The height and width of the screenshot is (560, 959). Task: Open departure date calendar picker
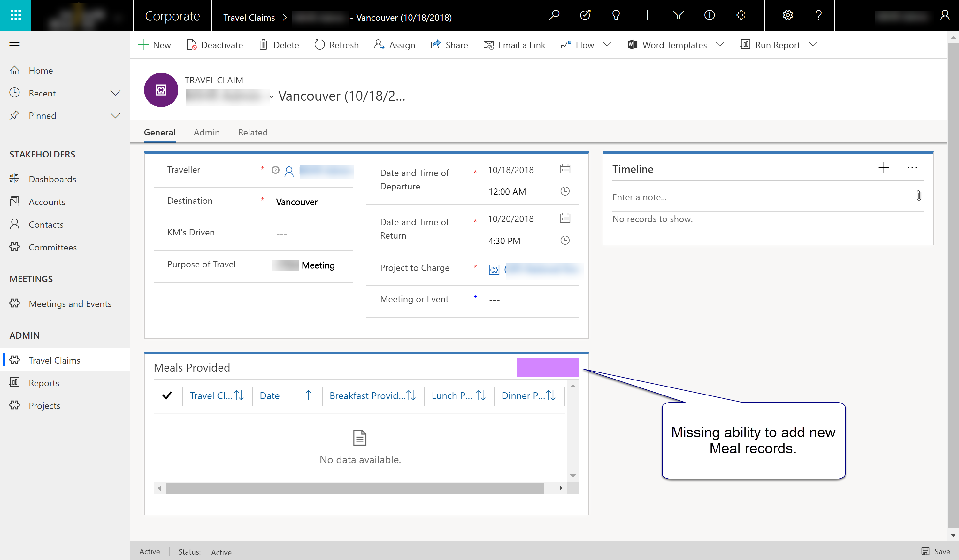(x=565, y=169)
